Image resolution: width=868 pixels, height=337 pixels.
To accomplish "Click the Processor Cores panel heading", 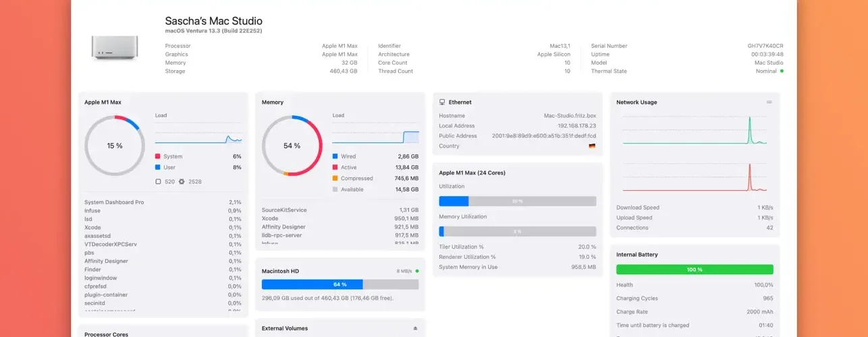I will tap(106, 334).
